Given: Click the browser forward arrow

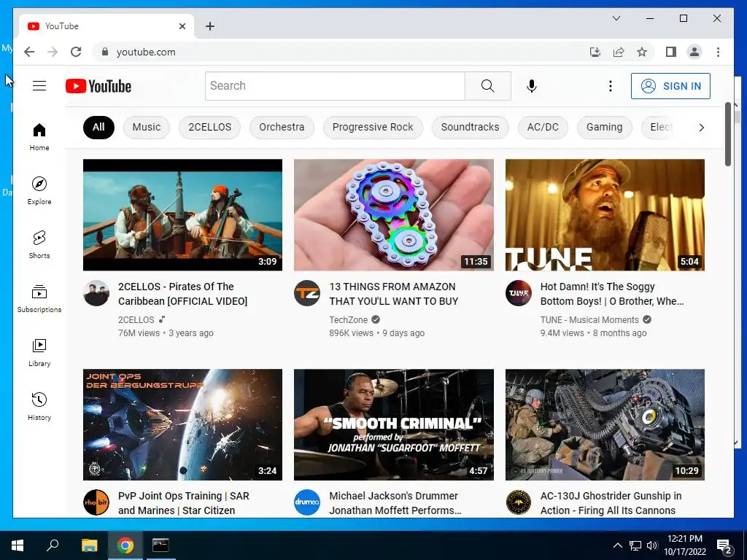Looking at the screenshot, I should (x=53, y=52).
